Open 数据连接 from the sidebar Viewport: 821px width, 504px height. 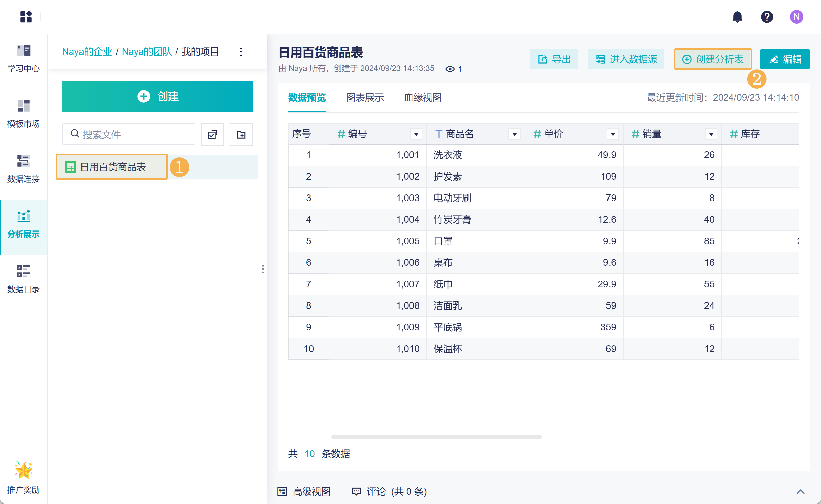tap(23, 169)
